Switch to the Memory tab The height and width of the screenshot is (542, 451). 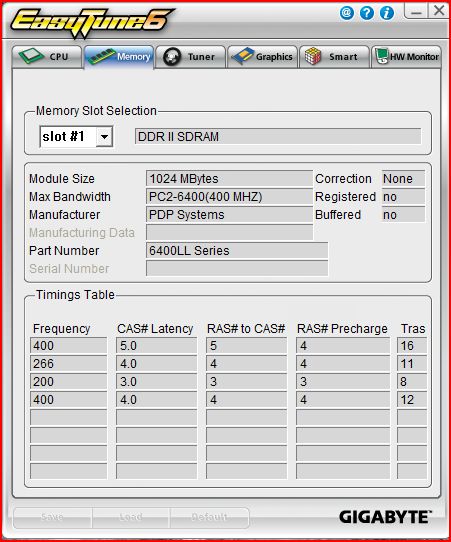tap(119, 57)
